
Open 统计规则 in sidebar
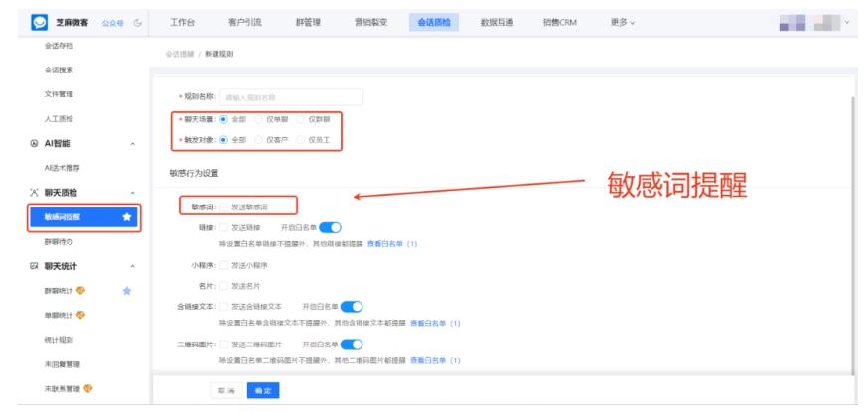coord(59,340)
